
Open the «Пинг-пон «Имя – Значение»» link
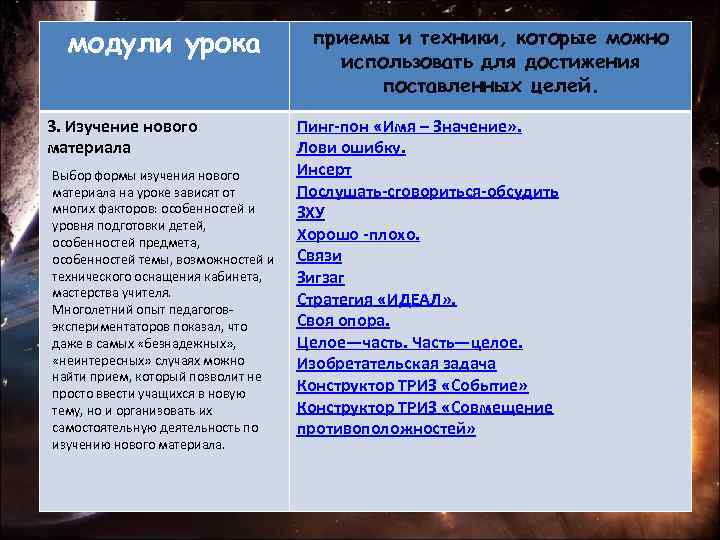[x=409, y=127]
